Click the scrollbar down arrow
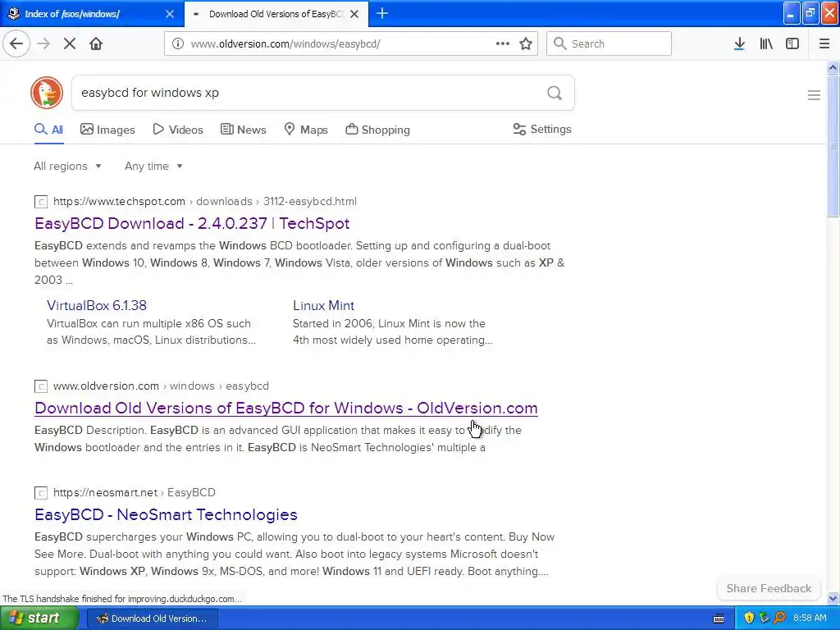Viewport: 840px width, 630px height. pos(833,598)
